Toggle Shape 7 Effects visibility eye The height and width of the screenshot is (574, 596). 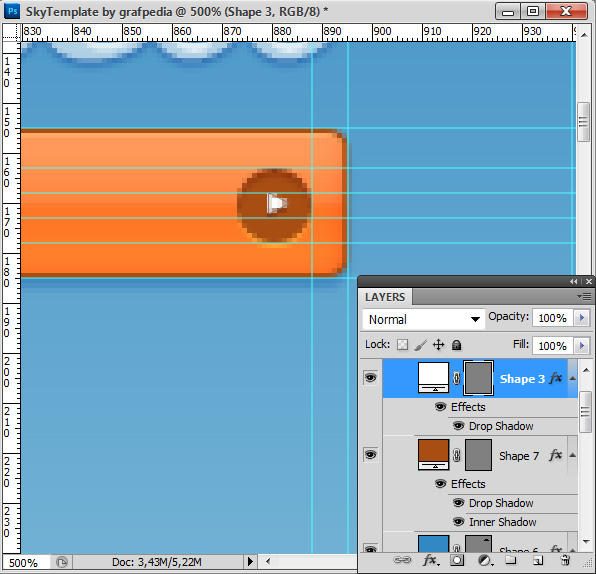(440, 484)
